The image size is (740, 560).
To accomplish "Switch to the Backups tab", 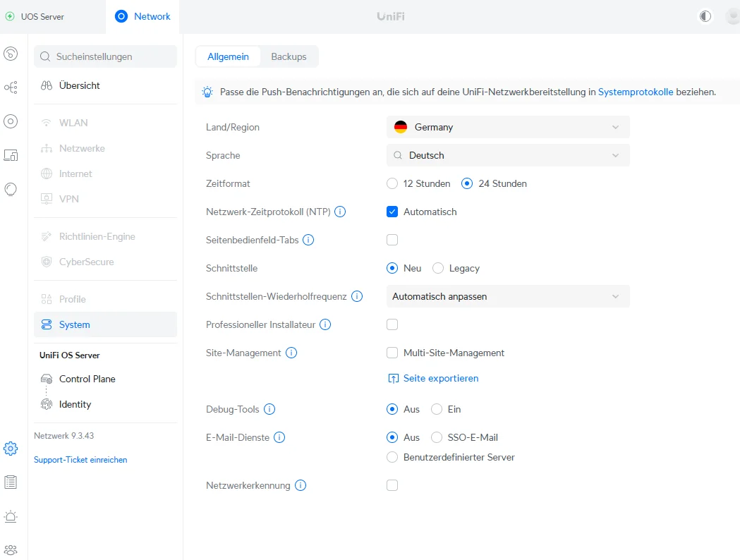I will click(289, 56).
